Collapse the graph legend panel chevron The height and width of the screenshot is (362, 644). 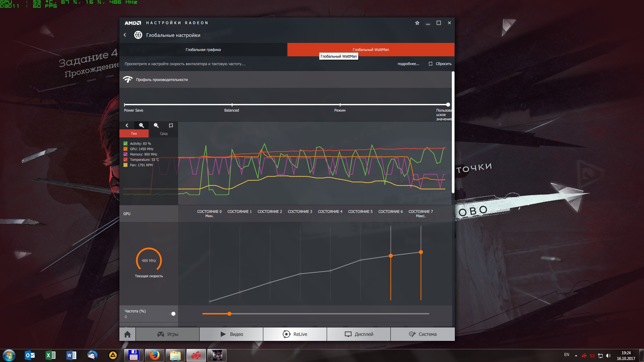[127, 125]
